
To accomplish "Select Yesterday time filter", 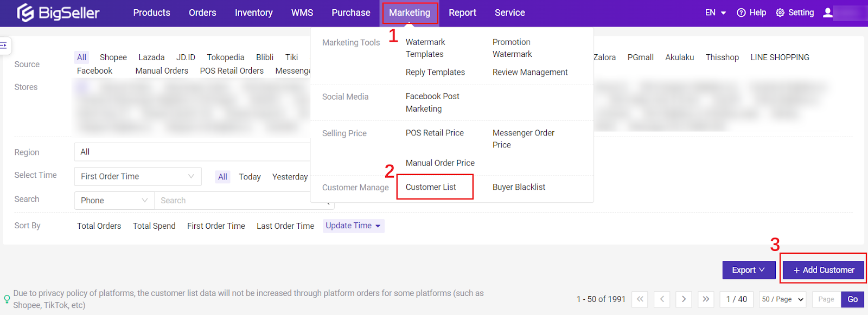I will 290,177.
